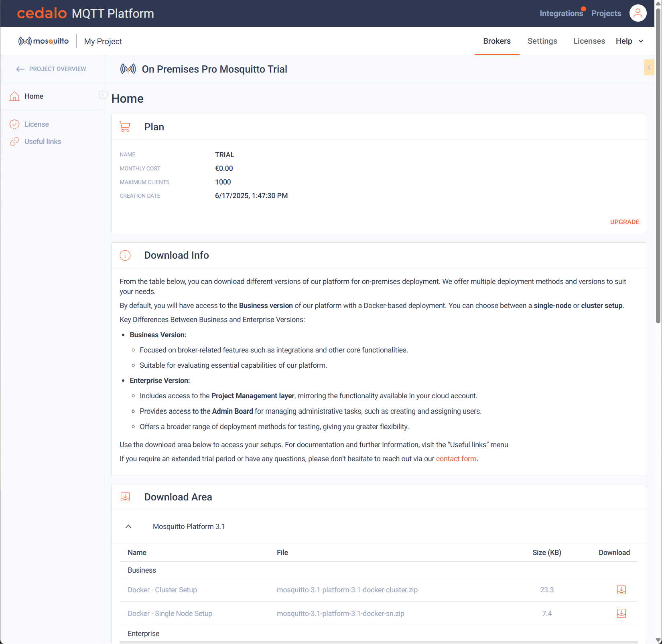662x644 pixels.
Task: Click the Business group row
Action: click(x=378, y=570)
